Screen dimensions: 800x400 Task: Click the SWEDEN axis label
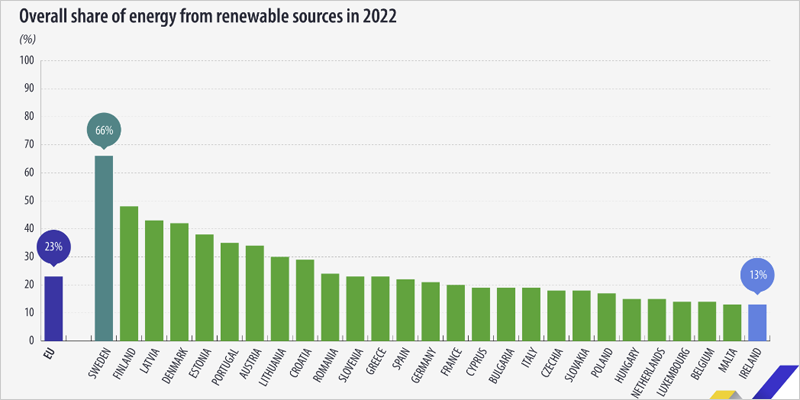point(98,365)
